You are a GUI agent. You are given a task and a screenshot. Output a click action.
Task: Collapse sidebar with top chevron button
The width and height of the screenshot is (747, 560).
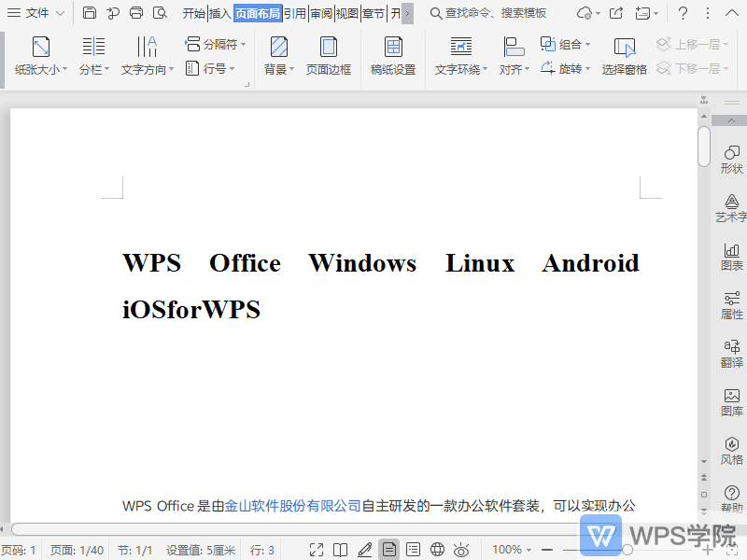click(x=731, y=121)
